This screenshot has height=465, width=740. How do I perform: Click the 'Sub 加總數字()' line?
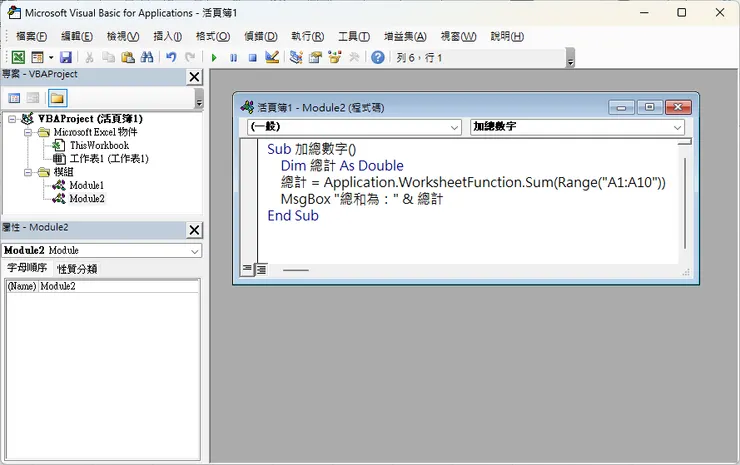click(x=311, y=149)
